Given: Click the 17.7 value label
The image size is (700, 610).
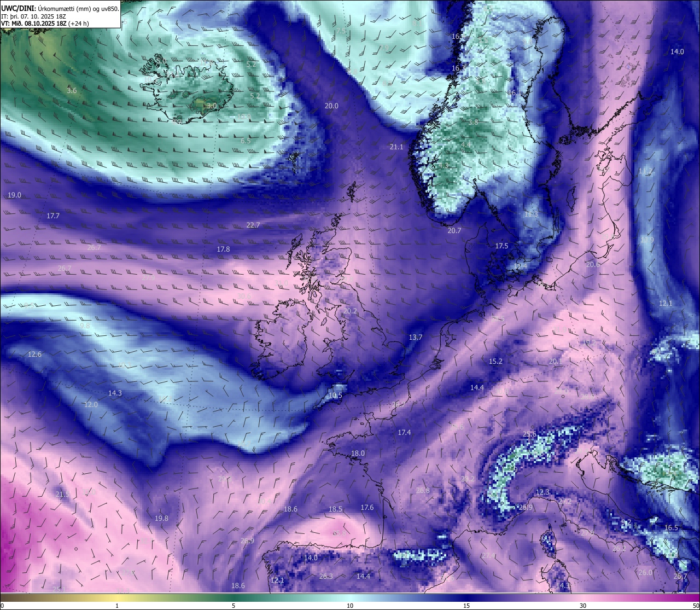Looking at the screenshot, I should coord(53,216).
